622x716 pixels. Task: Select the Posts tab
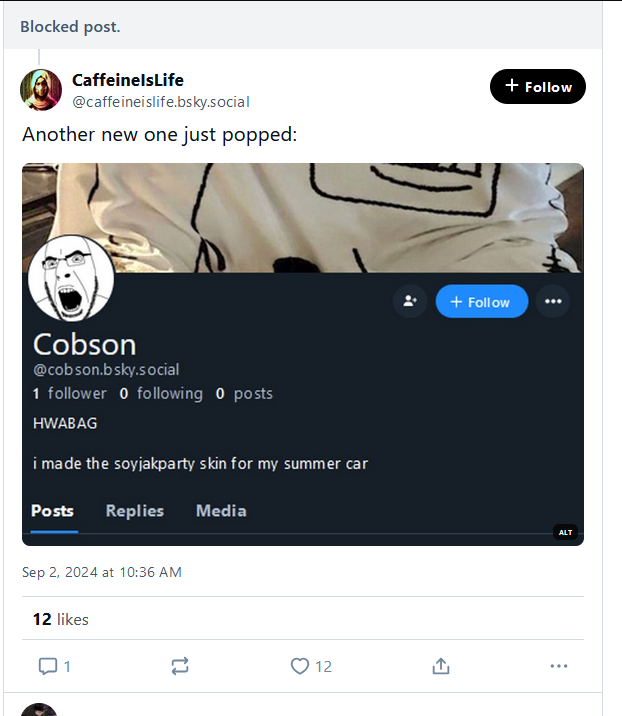(53, 511)
